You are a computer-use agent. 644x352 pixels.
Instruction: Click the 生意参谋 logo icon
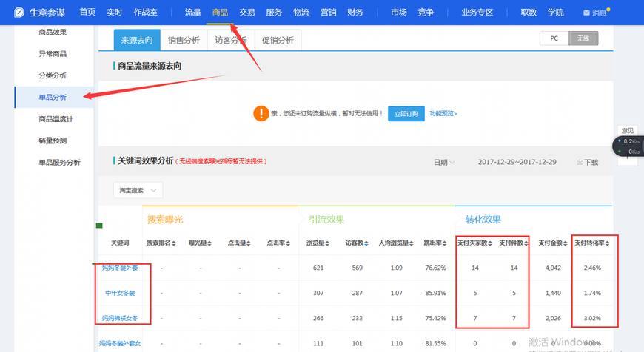tap(19, 13)
